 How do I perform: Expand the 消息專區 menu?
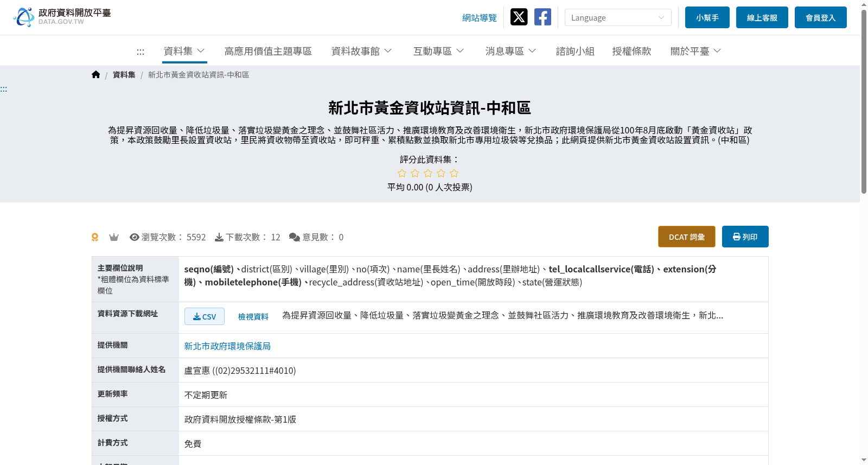[511, 51]
